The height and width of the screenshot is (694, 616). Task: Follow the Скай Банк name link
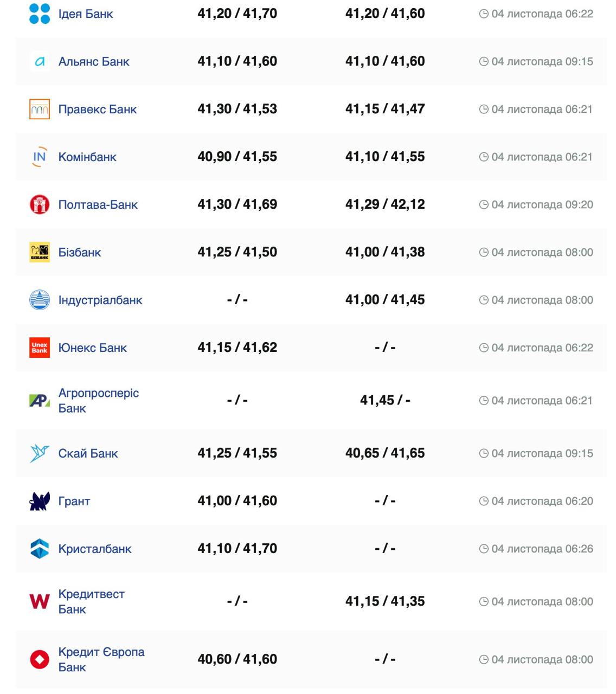(x=88, y=454)
